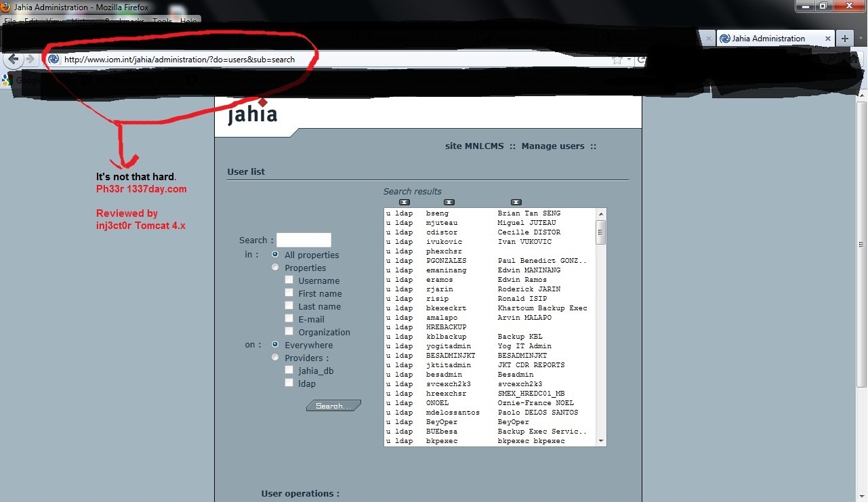Select user bseng Brian Tan SENG
The height and width of the screenshot is (502, 868).
click(489, 213)
